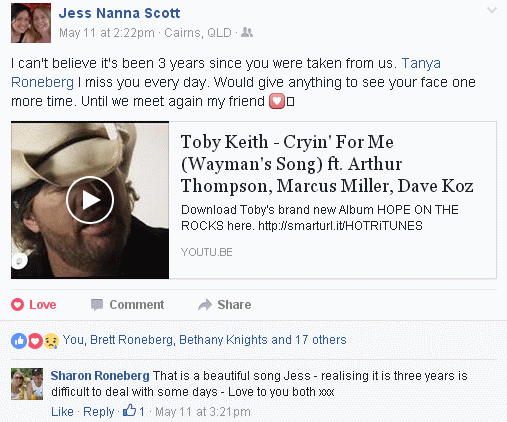Like Sharon Roneberg's comment
Image resolution: width=507 pixels, height=422 pixels.
pos(62,412)
